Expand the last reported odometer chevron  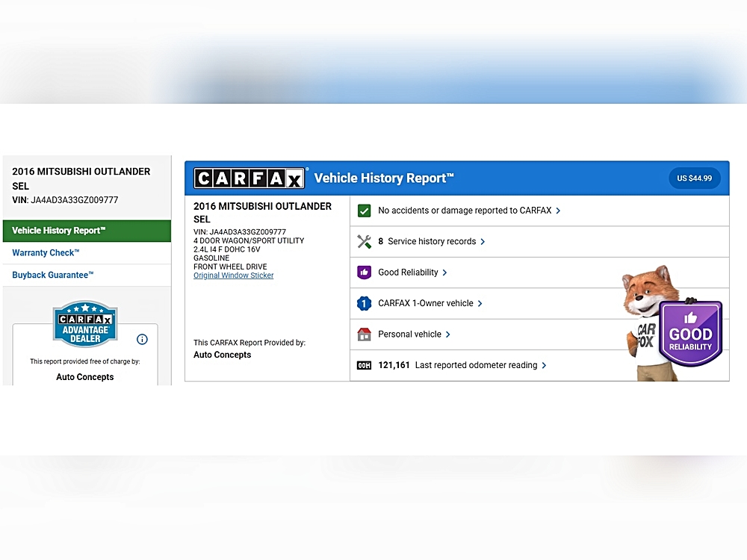tap(545, 366)
